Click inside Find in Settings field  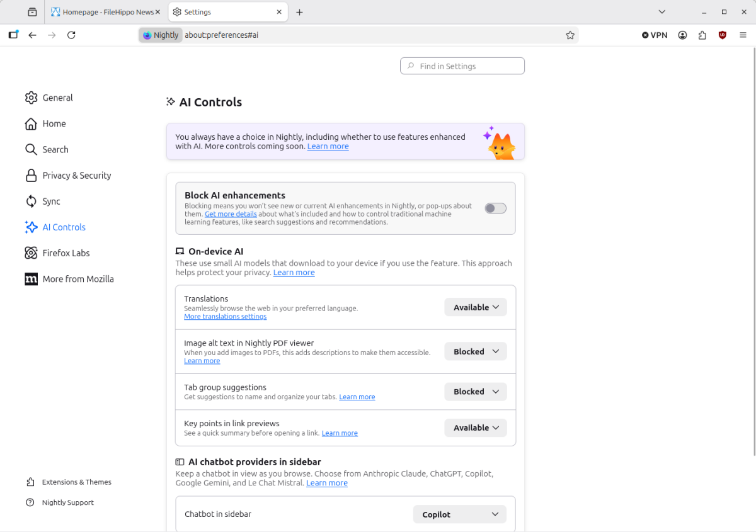462,65
